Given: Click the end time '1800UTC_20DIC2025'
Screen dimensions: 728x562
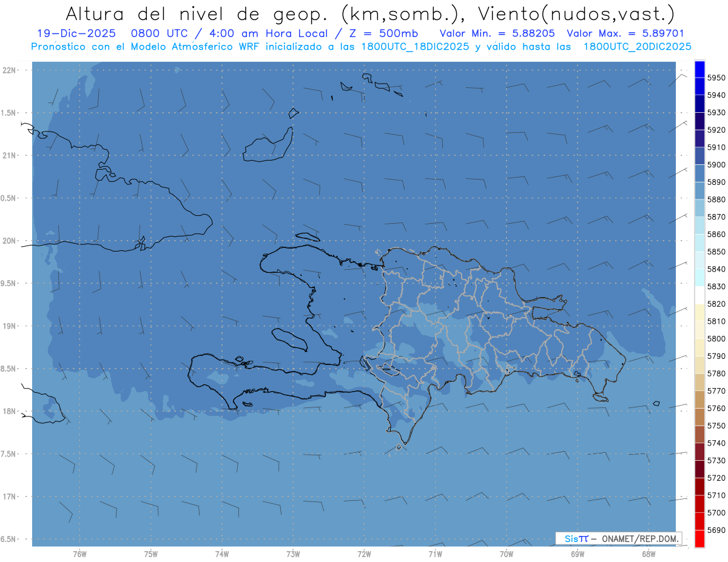Looking at the screenshot, I should click(x=638, y=46).
